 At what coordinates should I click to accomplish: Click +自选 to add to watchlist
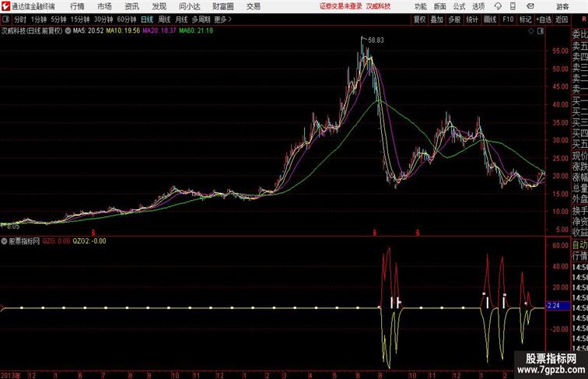click(544, 19)
